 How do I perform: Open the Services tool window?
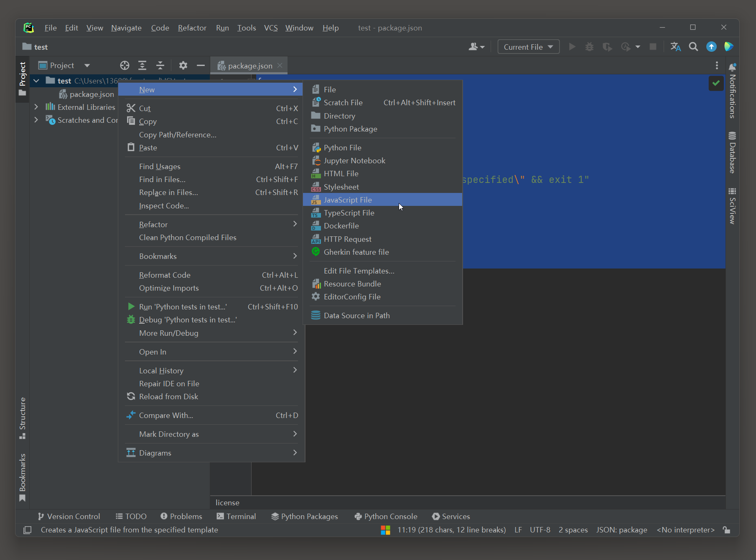tap(451, 516)
